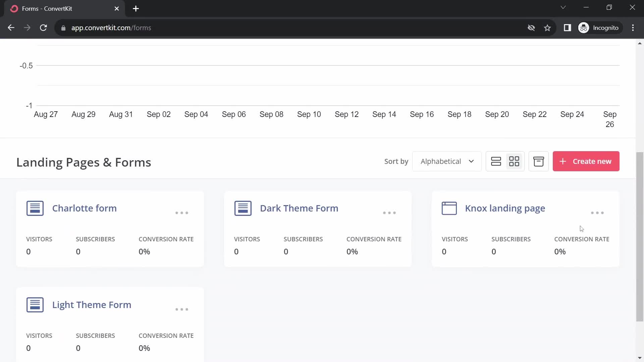Select the Knox landing page form
This screenshot has height=362, width=644.
point(505,208)
